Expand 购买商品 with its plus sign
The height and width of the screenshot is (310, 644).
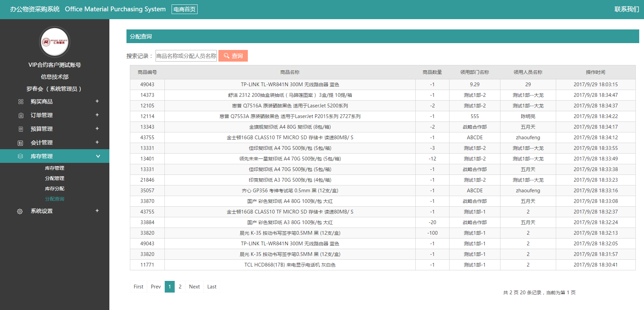(97, 101)
